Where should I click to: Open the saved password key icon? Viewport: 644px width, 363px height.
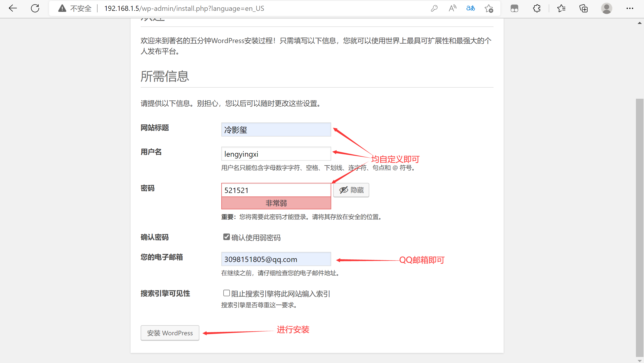pos(434,8)
